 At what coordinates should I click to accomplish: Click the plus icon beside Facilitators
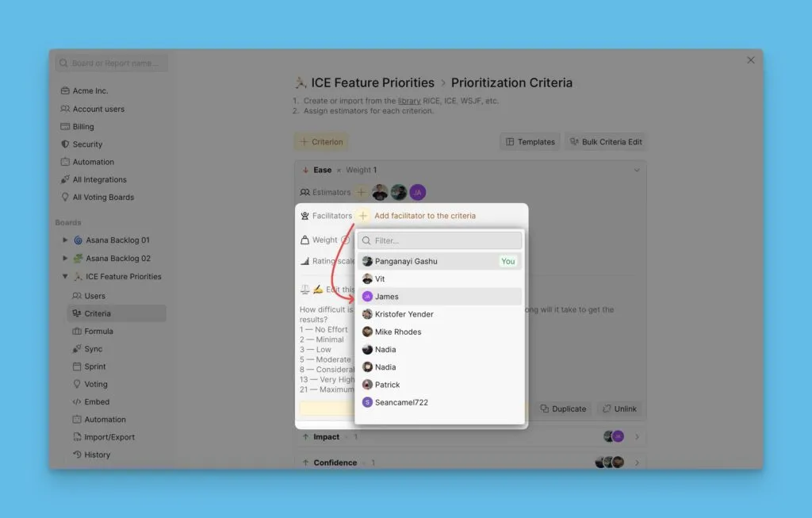pyautogui.click(x=363, y=216)
